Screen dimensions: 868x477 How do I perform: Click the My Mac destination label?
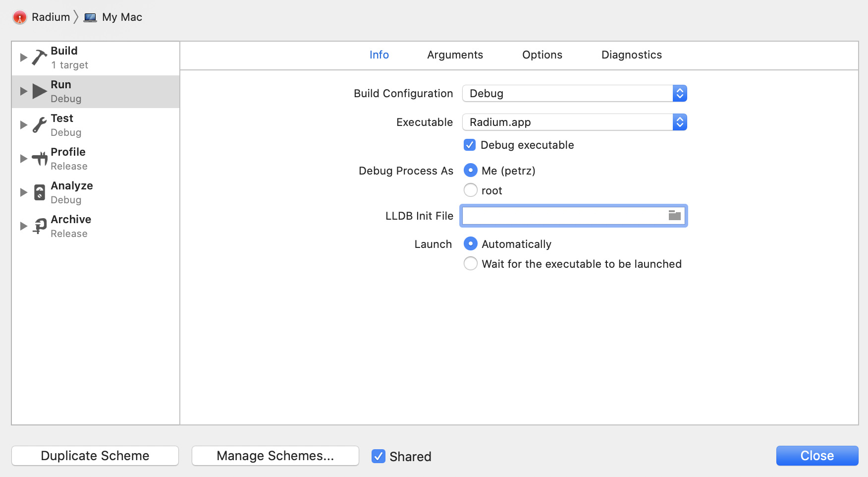[122, 17]
